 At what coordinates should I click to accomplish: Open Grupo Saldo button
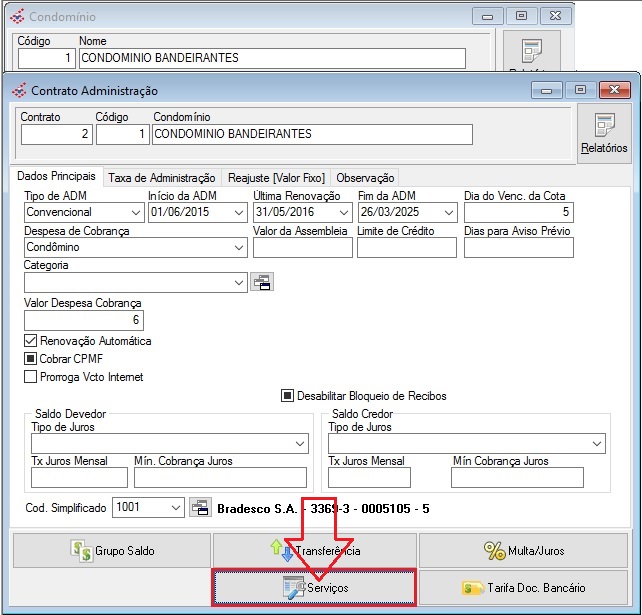tap(110, 550)
